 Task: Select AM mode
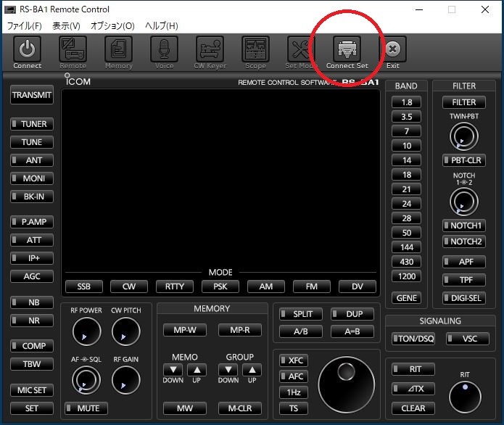[x=266, y=286]
